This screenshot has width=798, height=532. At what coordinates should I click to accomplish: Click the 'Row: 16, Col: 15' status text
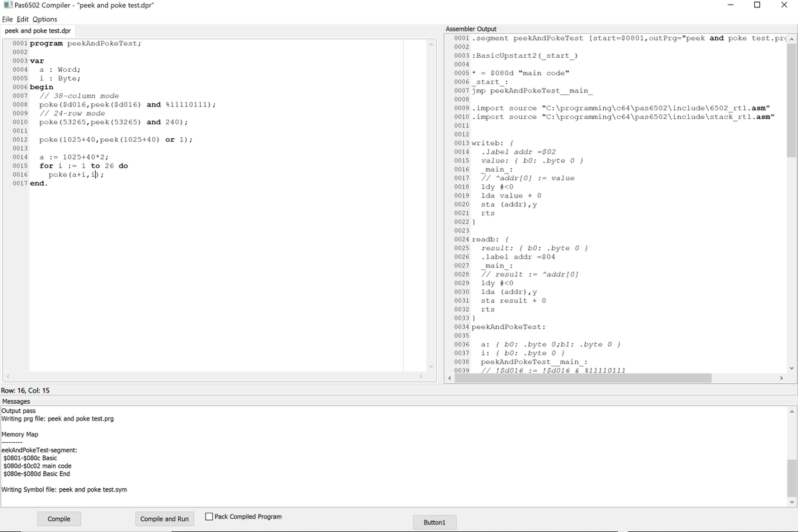tap(25, 390)
